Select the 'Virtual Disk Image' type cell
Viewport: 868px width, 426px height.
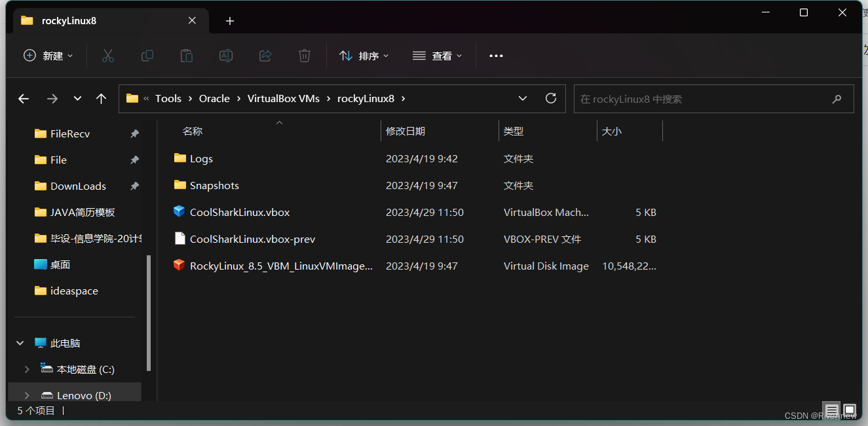pos(546,266)
